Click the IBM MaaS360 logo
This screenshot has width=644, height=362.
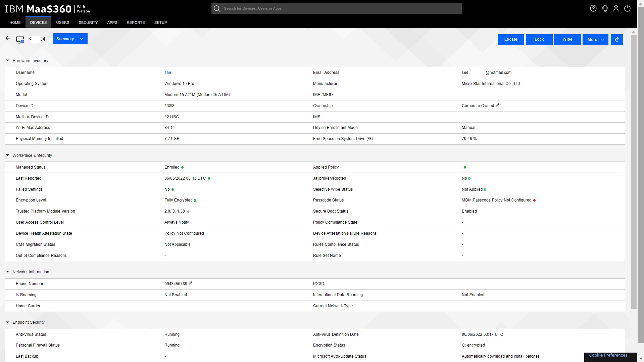click(x=47, y=9)
